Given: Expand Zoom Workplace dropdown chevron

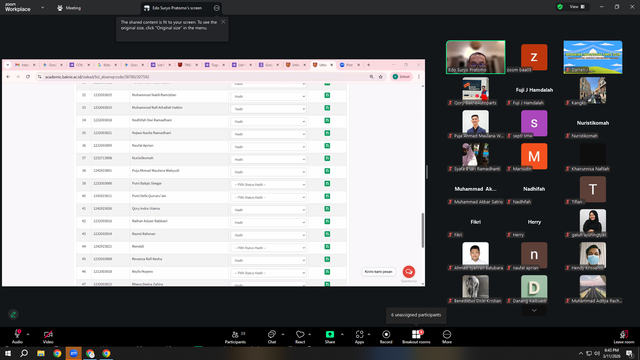Looking at the screenshot, I should click(42, 7).
